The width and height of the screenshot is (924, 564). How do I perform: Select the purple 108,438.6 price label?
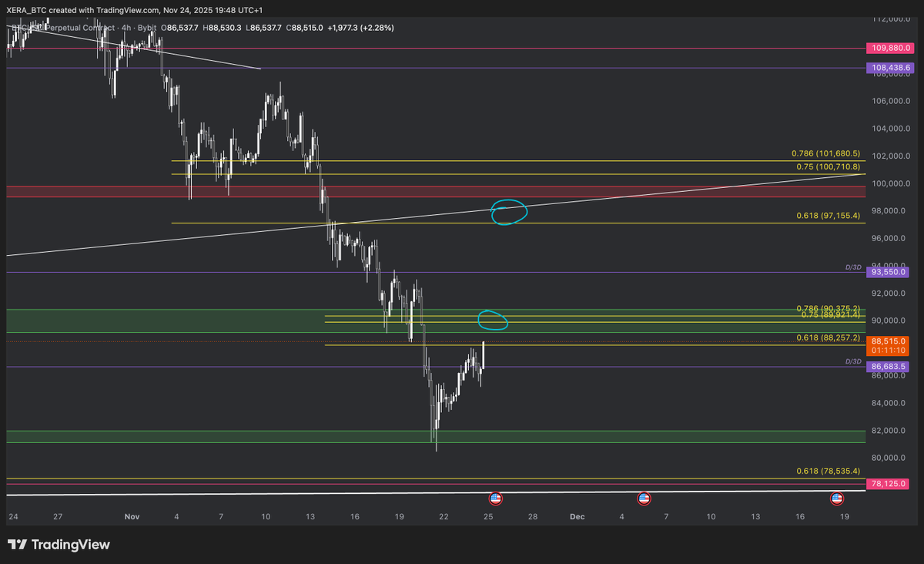click(889, 68)
